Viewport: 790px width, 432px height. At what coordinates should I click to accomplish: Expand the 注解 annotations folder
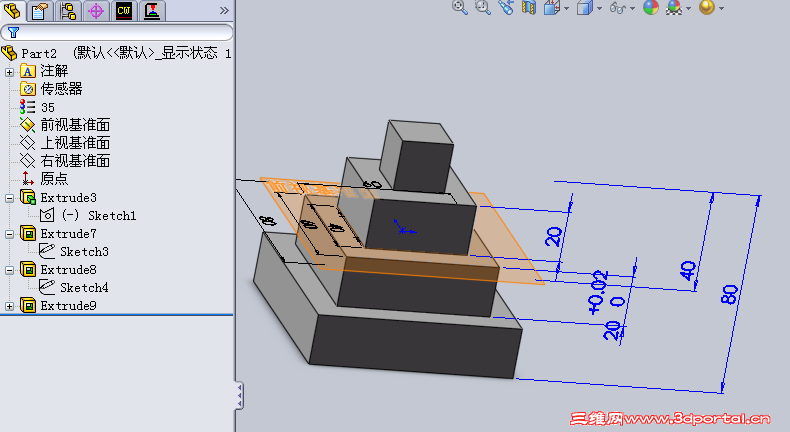9,72
